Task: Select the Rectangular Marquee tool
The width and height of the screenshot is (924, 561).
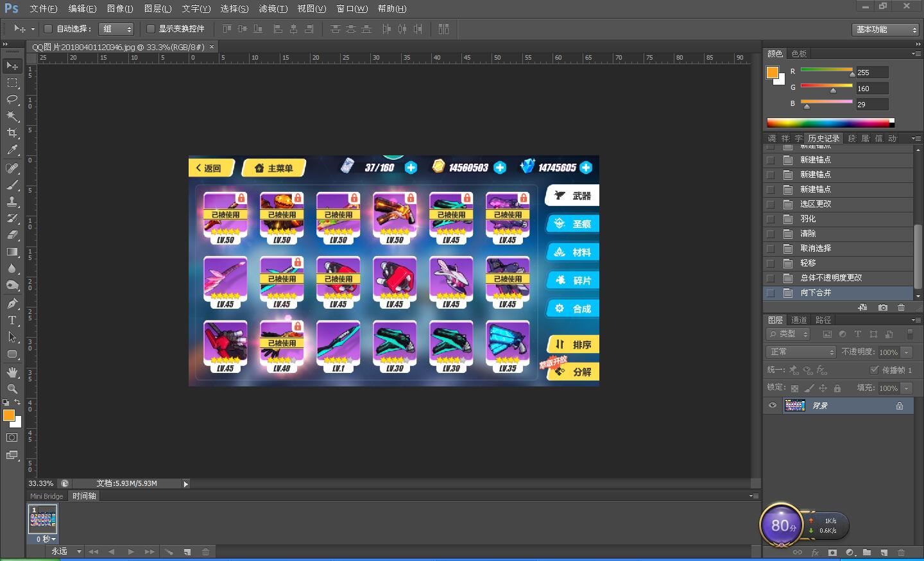Action: tap(12, 83)
